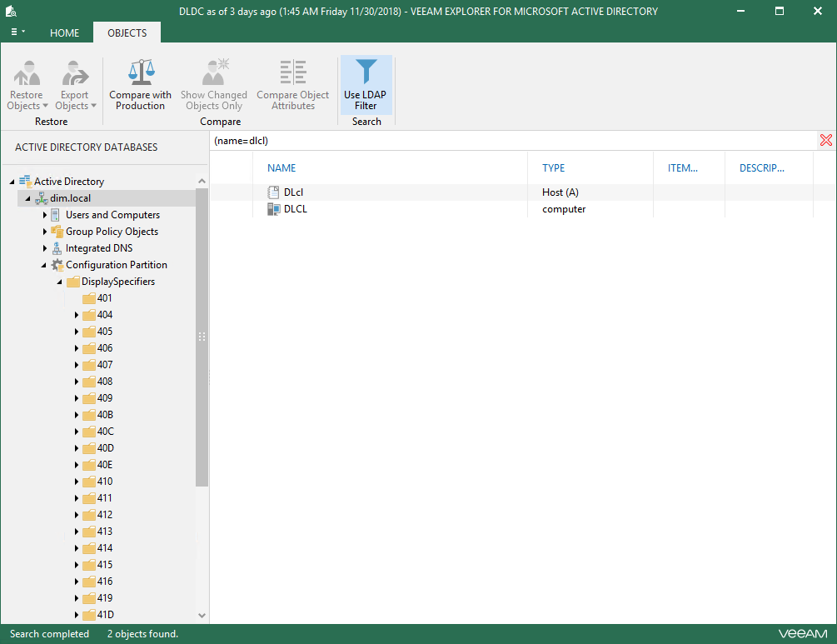Select the 411 folder icon
Viewport: 837px width, 644px height.
point(89,498)
